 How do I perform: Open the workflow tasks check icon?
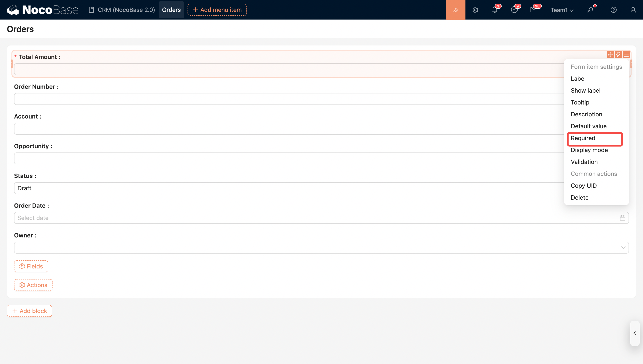point(514,10)
